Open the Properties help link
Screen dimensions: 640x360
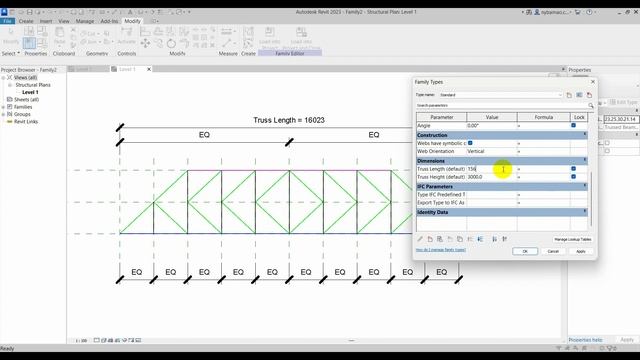(585, 340)
